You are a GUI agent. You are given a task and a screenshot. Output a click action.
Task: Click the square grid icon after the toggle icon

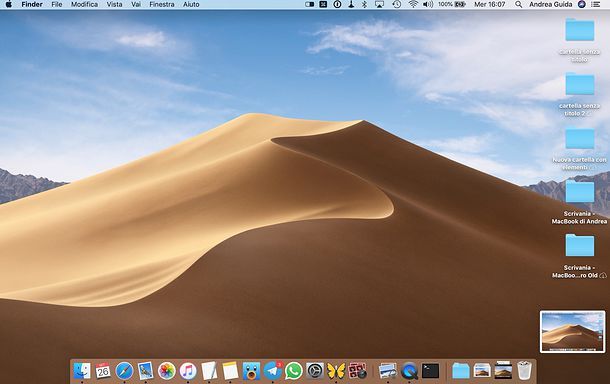coord(323,4)
